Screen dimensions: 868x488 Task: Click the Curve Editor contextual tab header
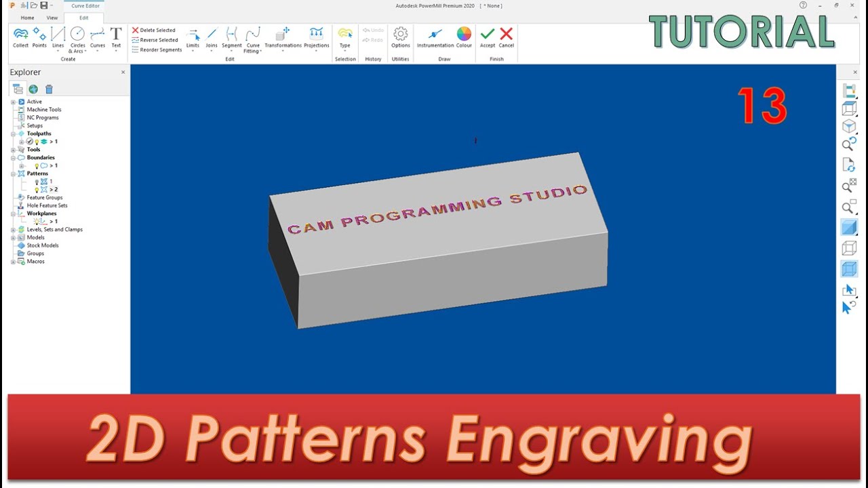pos(85,6)
